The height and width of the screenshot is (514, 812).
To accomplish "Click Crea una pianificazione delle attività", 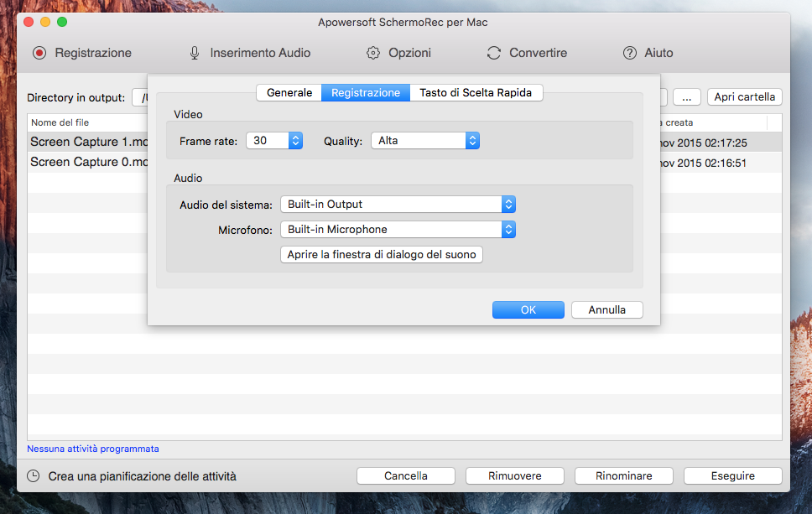I will tap(142, 476).
